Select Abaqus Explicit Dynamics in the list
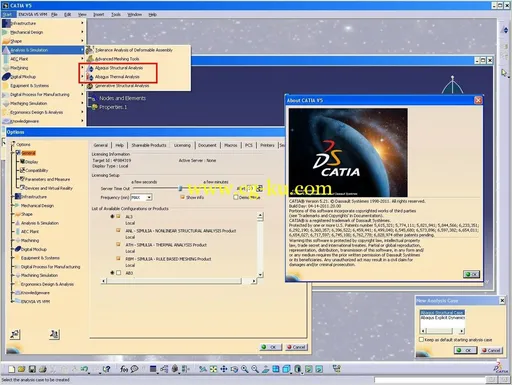Image resolution: width=512 pixels, height=385 pixels. (x=442, y=318)
